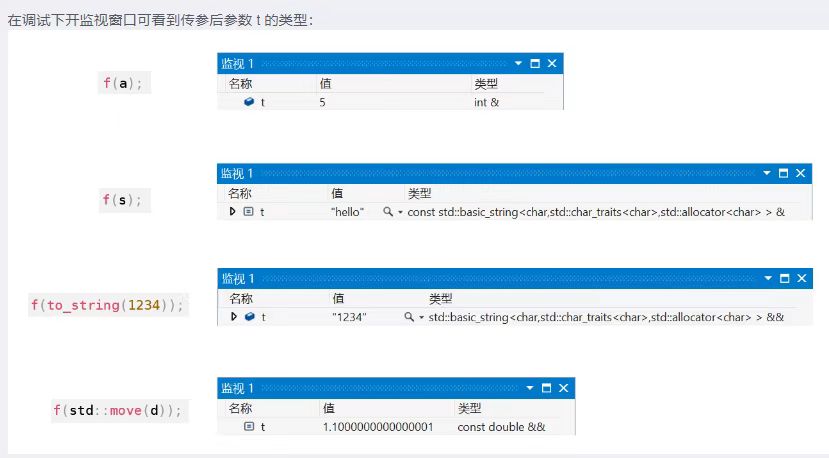The height and width of the screenshot is (458, 829).
Task: Expand variable t in the "hello" row
Action: (x=233, y=212)
